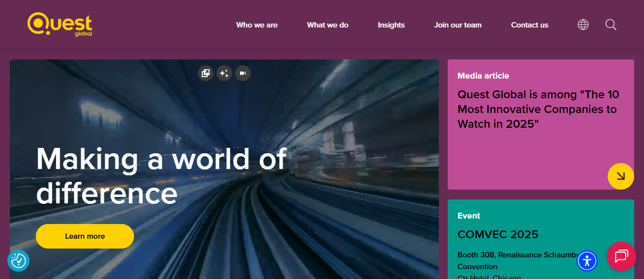
Task: Open the red chat widget
Action: (x=621, y=256)
